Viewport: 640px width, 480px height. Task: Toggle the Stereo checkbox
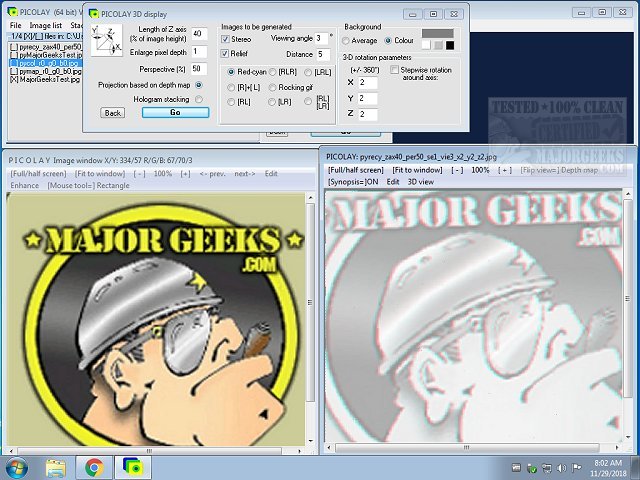tap(225, 39)
